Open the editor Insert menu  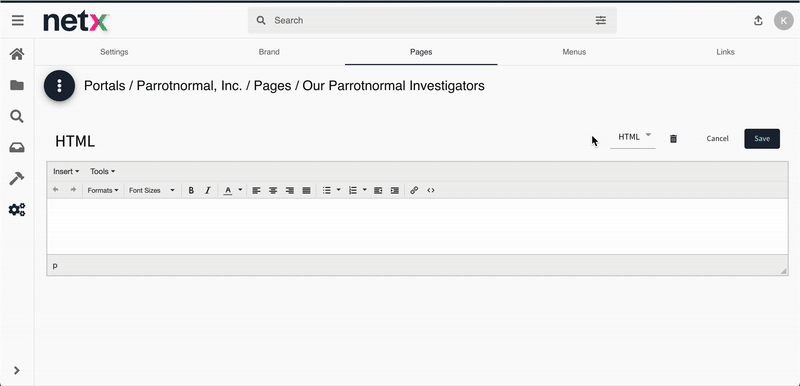(66, 171)
